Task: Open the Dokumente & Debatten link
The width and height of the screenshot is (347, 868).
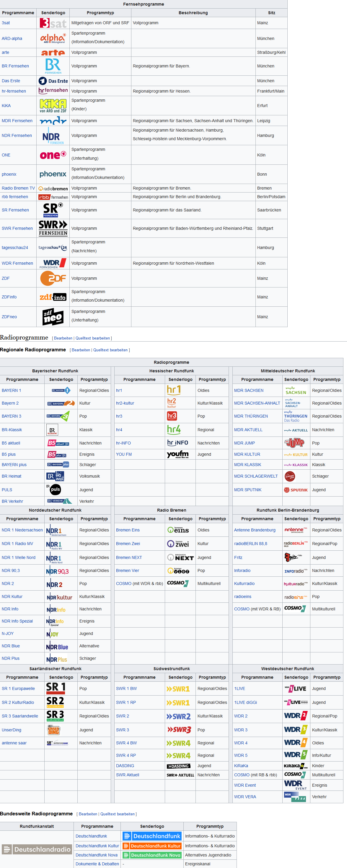Action: pyautogui.click(x=97, y=864)
